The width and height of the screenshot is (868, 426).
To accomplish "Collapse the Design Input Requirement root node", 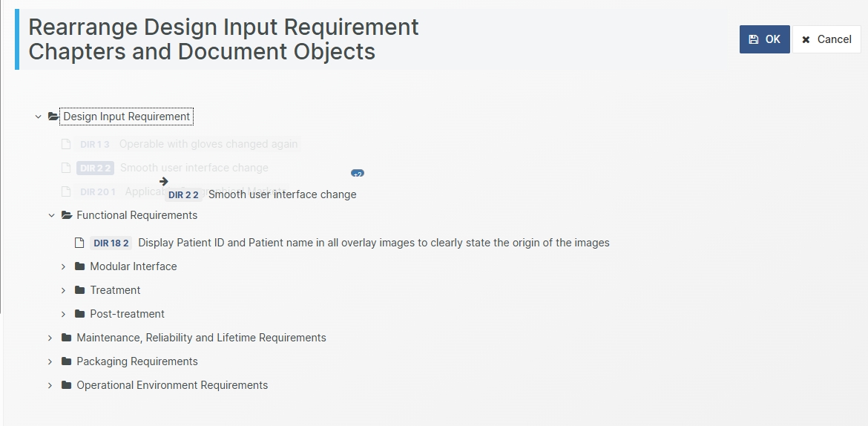I will pos(39,117).
